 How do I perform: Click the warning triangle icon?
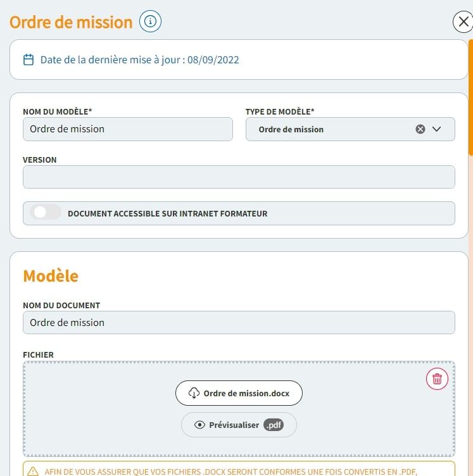[x=33, y=472]
